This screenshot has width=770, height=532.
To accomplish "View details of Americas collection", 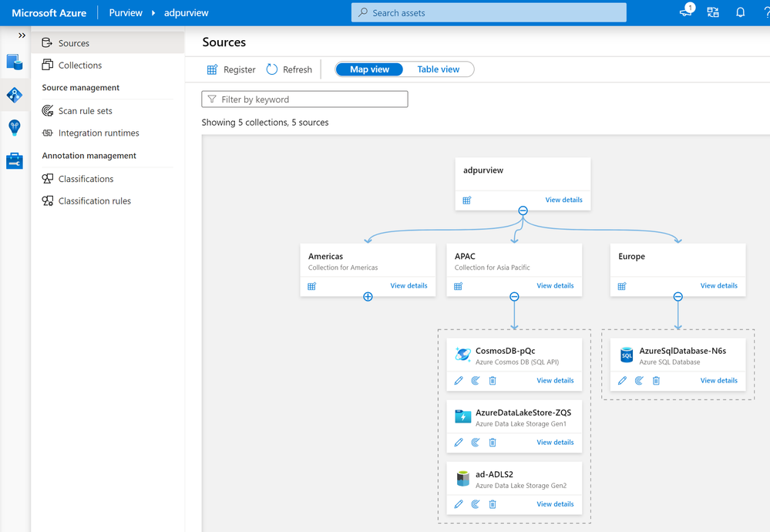I will 409,285.
